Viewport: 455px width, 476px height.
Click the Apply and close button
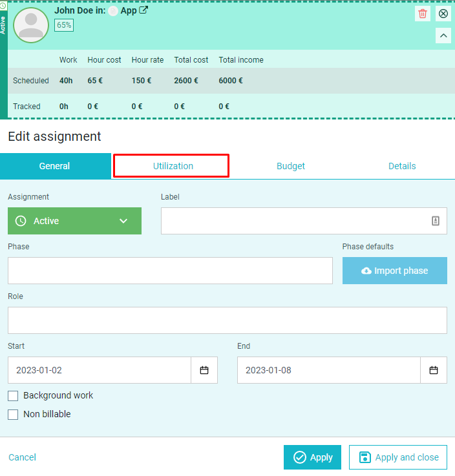(398, 457)
